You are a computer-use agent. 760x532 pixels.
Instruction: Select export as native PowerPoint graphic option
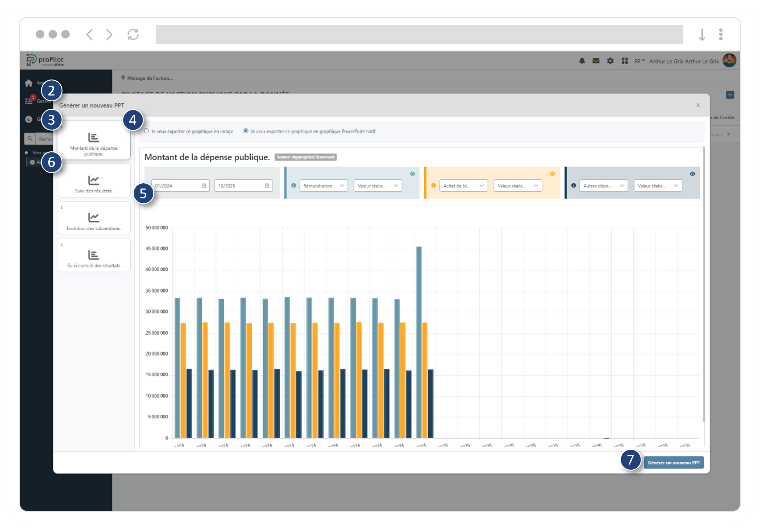click(x=246, y=131)
